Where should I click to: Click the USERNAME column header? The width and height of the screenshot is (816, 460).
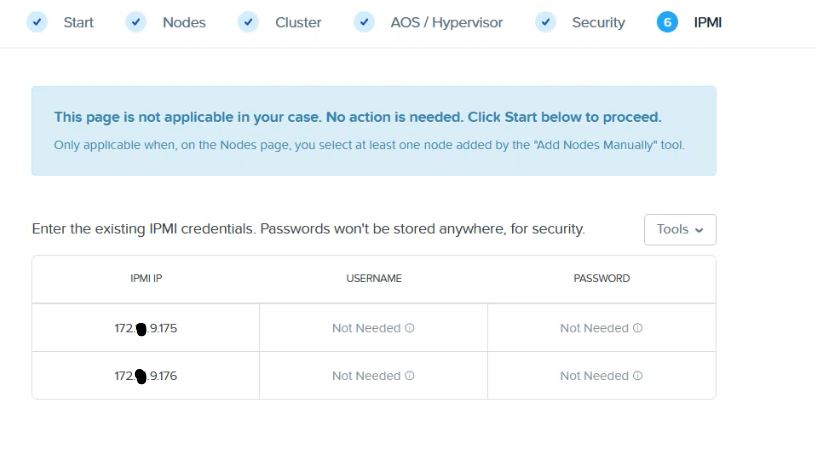coord(374,278)
